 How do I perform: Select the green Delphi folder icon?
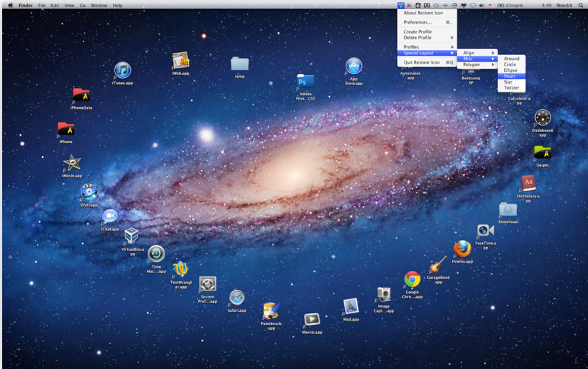pos(542,153)
